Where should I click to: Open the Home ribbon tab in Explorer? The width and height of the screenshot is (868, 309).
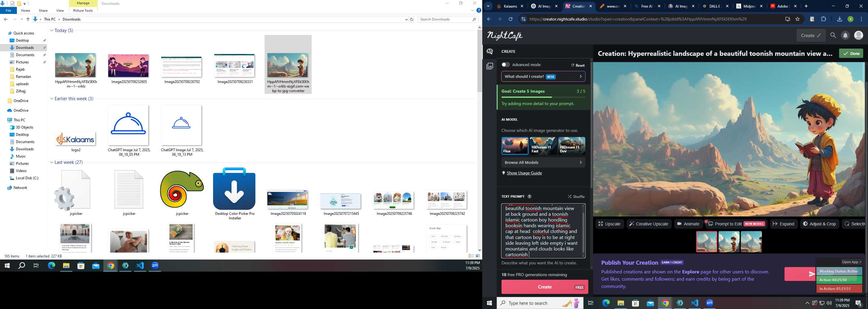(26, 11)
